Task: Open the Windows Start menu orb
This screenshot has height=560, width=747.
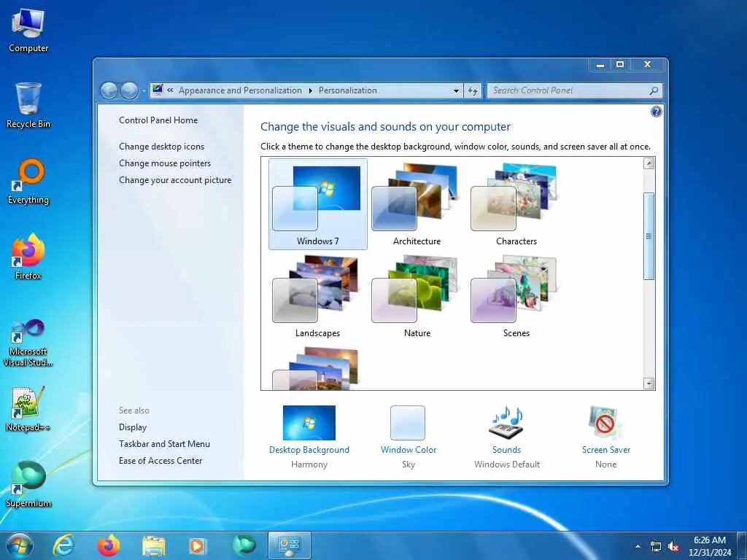Action: (20, 545)
